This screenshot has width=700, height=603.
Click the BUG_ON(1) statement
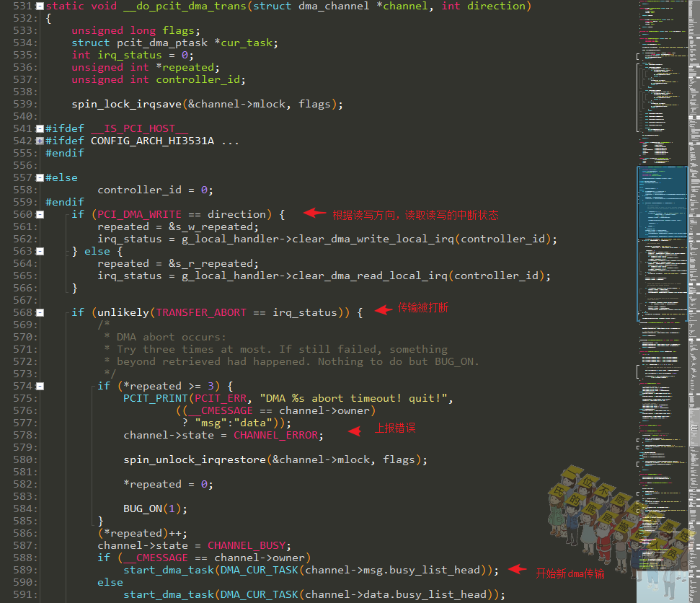point(156,509)
